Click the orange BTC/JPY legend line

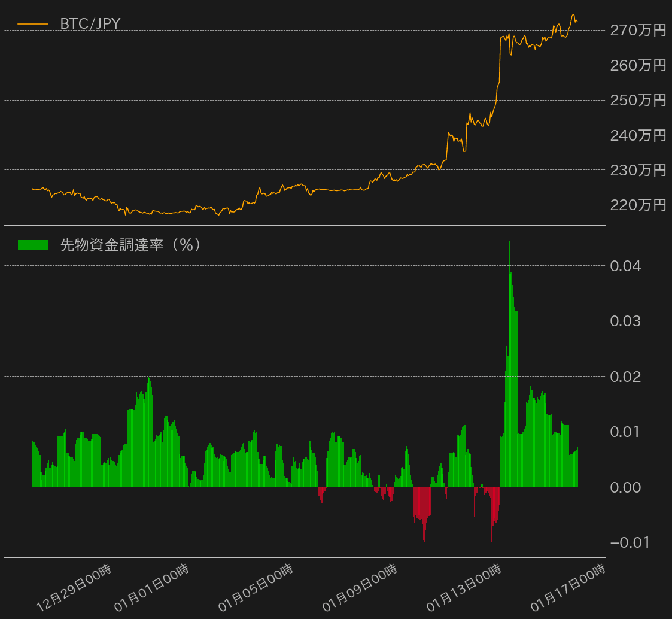click(x=33, y=24)
